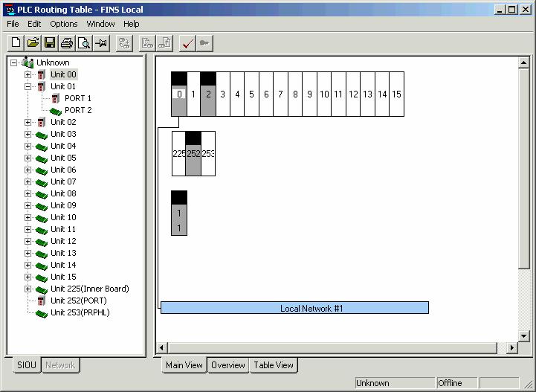
Task: Open the Help menu
Action: pyautogui.click(x=132, y=24)
